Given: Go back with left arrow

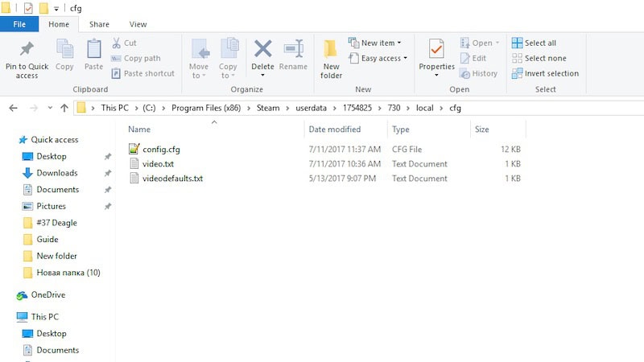Looking at the screenshot, I should (13, 108).
